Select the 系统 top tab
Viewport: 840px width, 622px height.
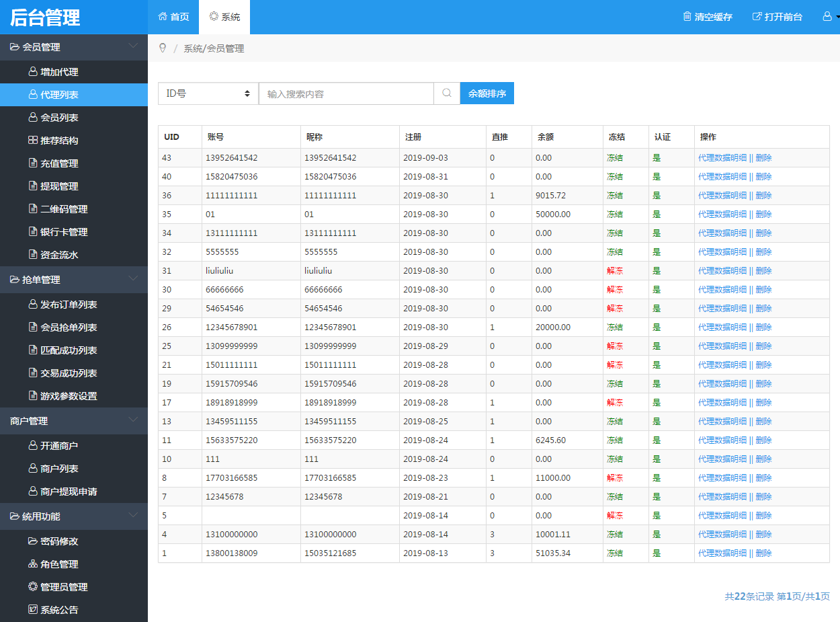pyautogui.click(x=224, y=17)
